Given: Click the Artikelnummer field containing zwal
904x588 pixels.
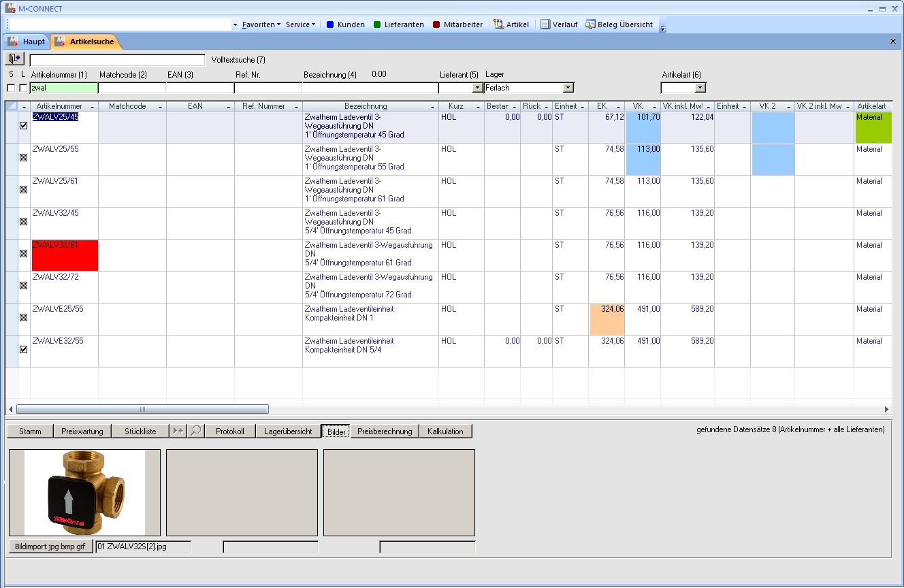Looking at the screenshot, I should point(64,88).
